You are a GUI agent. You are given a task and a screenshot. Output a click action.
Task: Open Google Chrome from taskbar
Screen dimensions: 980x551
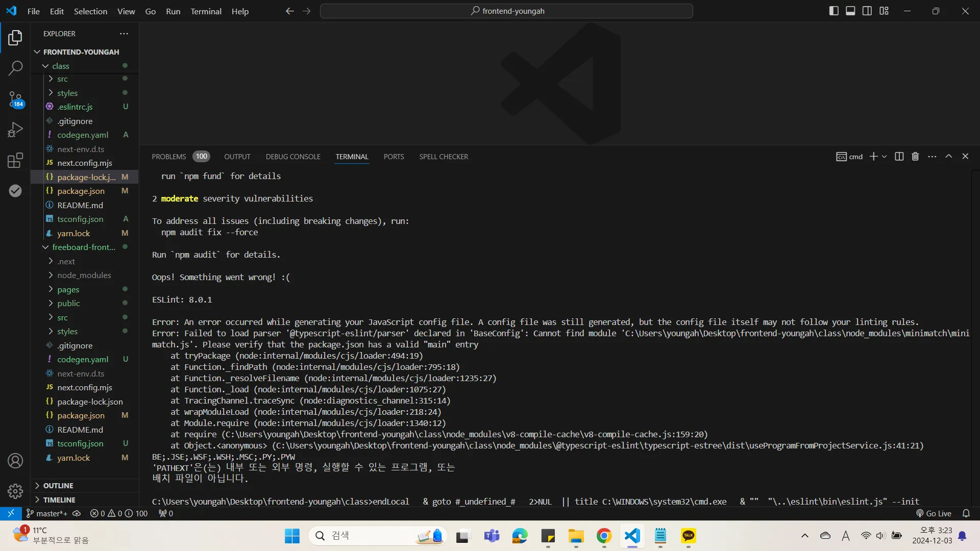(604, 536)
